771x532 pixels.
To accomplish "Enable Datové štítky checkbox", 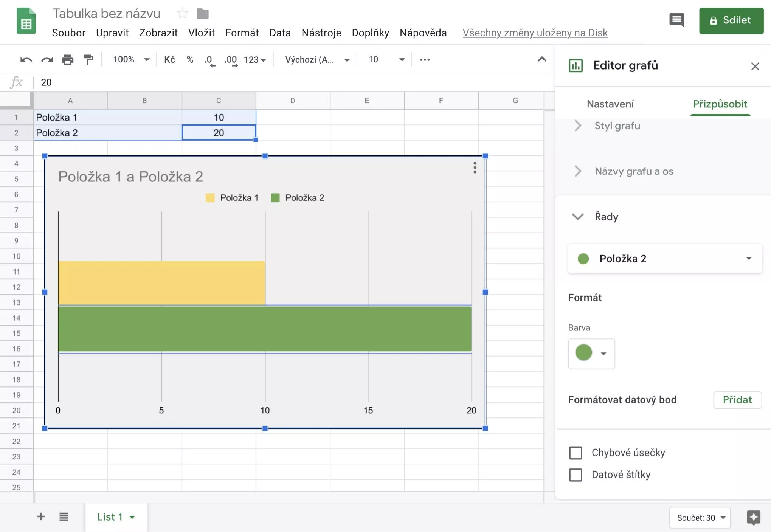I will (576, 475).
